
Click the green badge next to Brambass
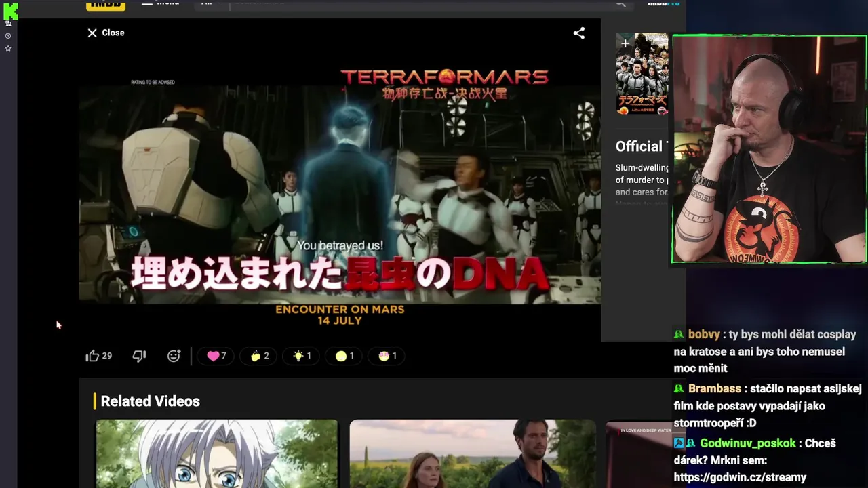click(679, 389)
